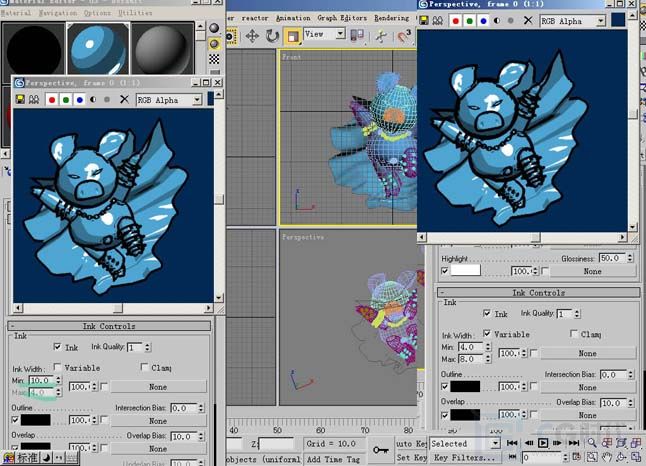The image size is (646, 466).
Task: Toggle green channel in right render window
Action: coord(470,21)
